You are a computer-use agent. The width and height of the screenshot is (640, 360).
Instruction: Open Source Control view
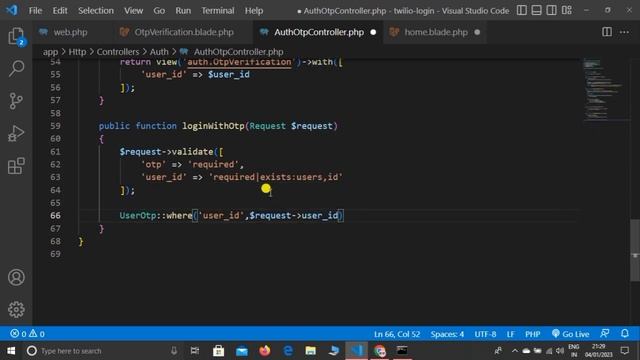point(16,101)
